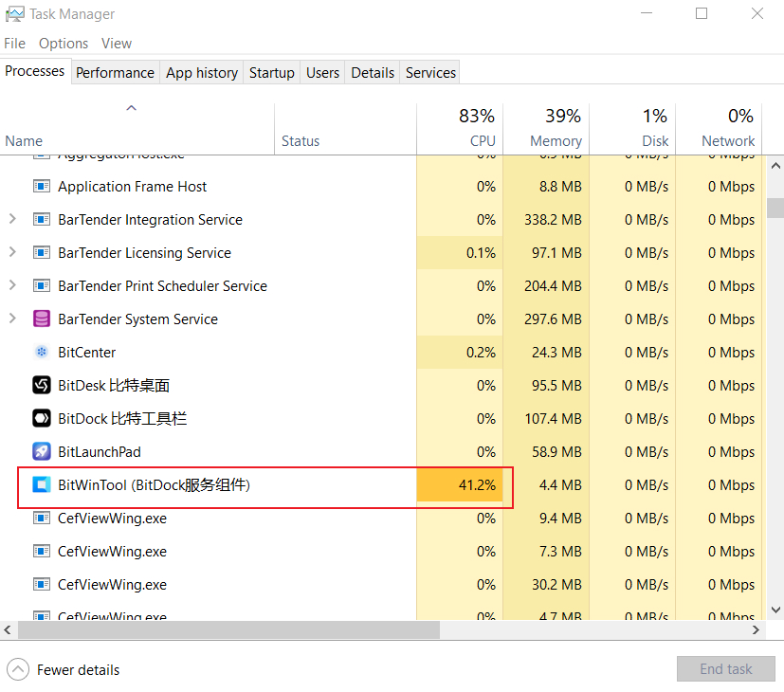Viewport: 784px width, 692px height.
Task: Click the BarTender System Service database icon
Action: (42, 319)
